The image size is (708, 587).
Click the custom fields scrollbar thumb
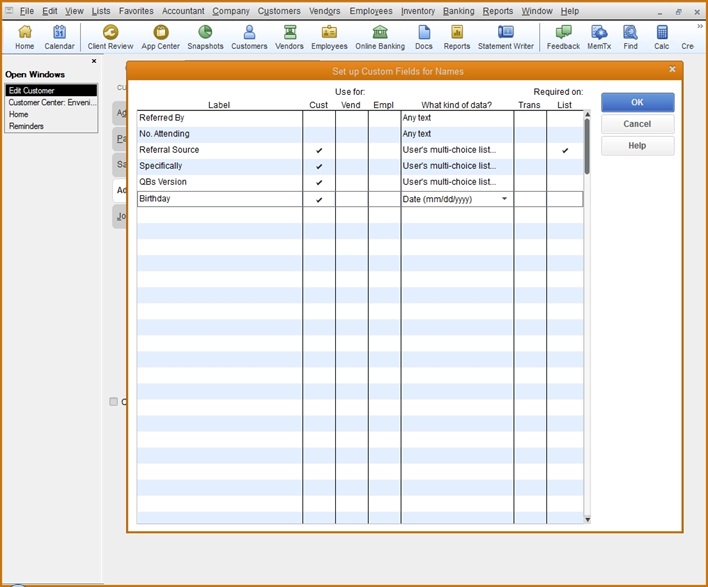[x=587, y=146]
